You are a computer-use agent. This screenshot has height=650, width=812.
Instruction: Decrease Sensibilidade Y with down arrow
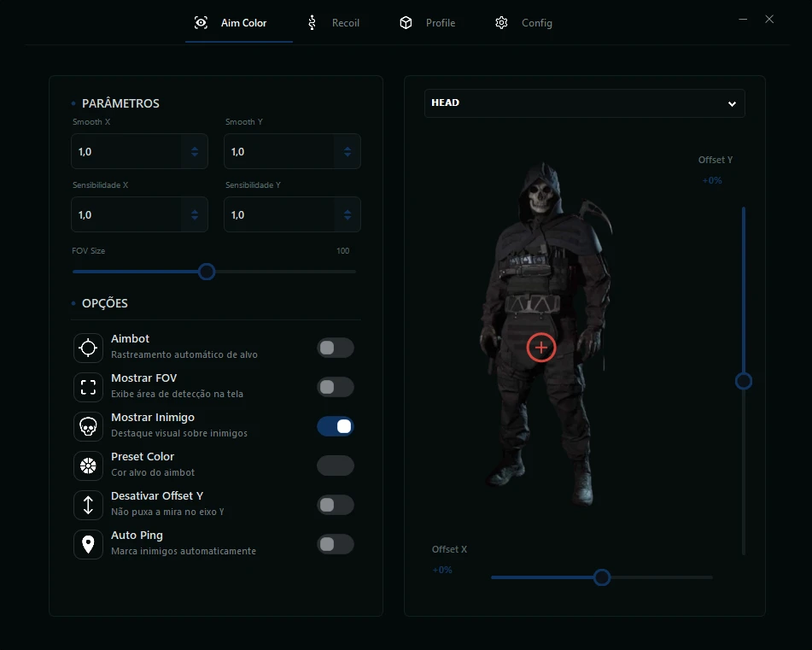tap(348, 218)
